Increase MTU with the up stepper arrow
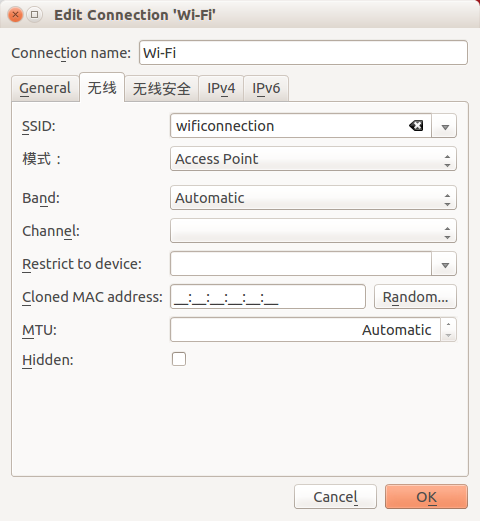The image size is (480, 521). [448, 324]
